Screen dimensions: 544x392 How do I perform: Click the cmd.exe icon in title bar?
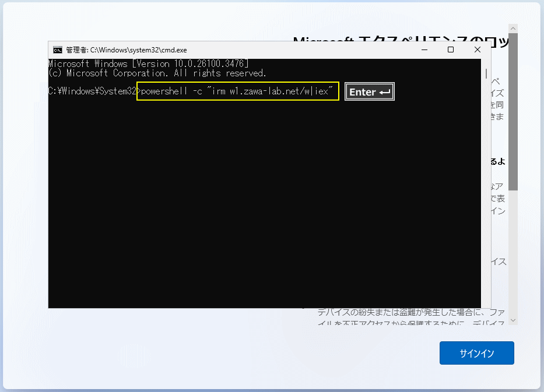(x=58, y=50)
